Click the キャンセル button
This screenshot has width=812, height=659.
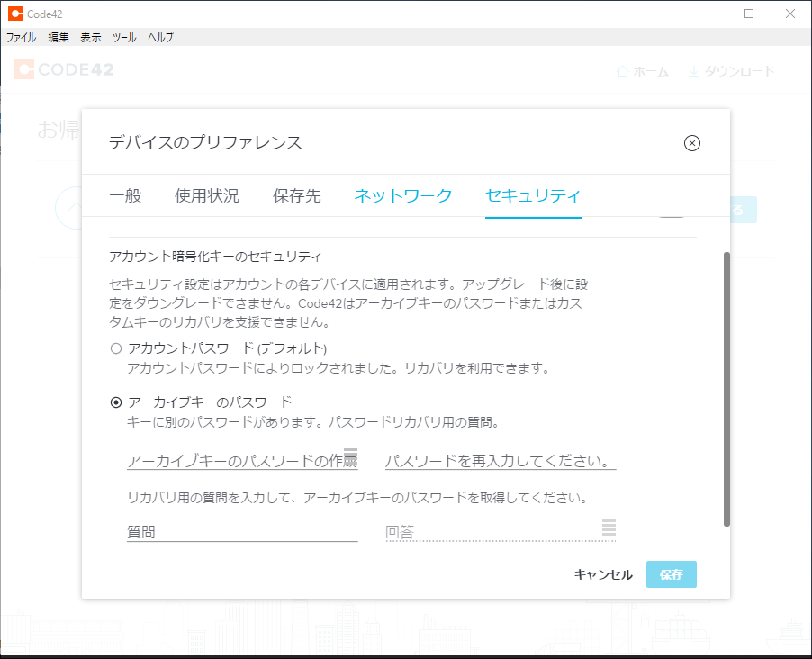[603, 574]
